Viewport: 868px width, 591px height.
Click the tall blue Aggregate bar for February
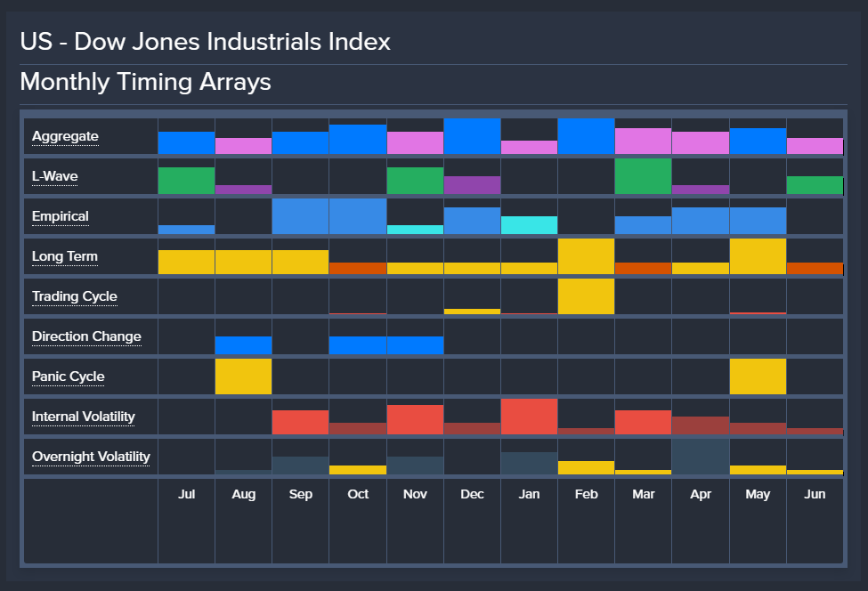pyautogui.click(x=586, y=136)
